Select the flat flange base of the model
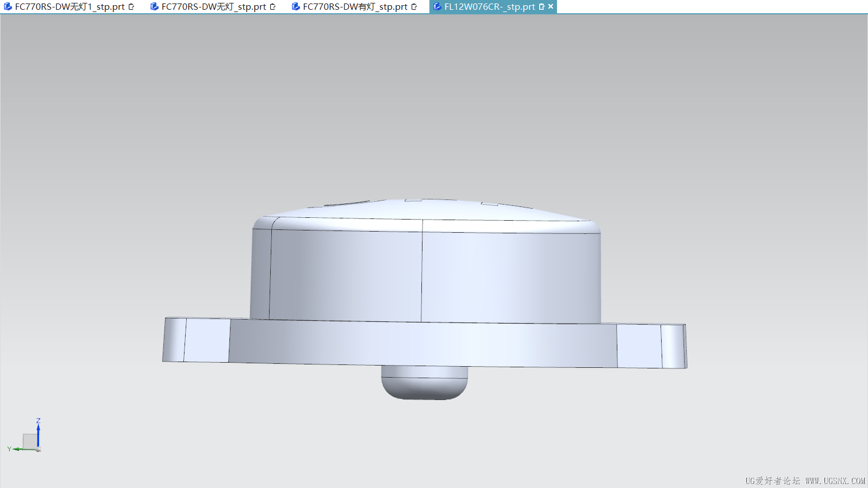868x488 pixels. (x=424, y=344)
